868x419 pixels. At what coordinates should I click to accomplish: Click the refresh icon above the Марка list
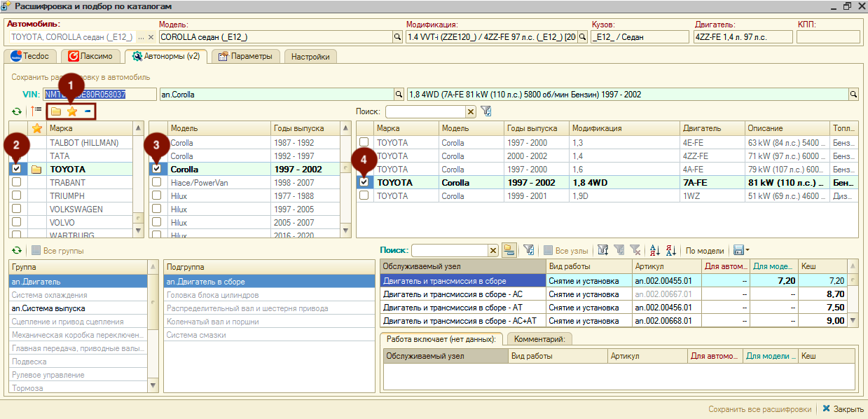16,111
